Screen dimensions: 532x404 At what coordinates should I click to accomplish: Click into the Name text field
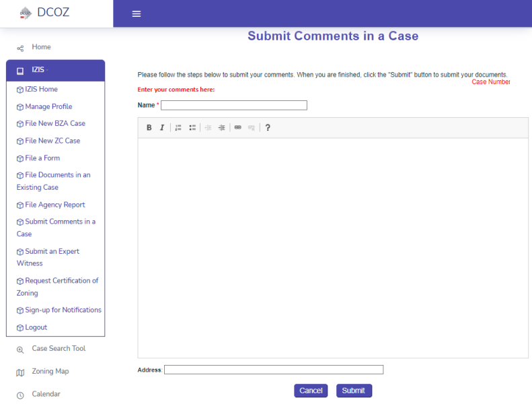pyautogui.click(x=233, y=105)
